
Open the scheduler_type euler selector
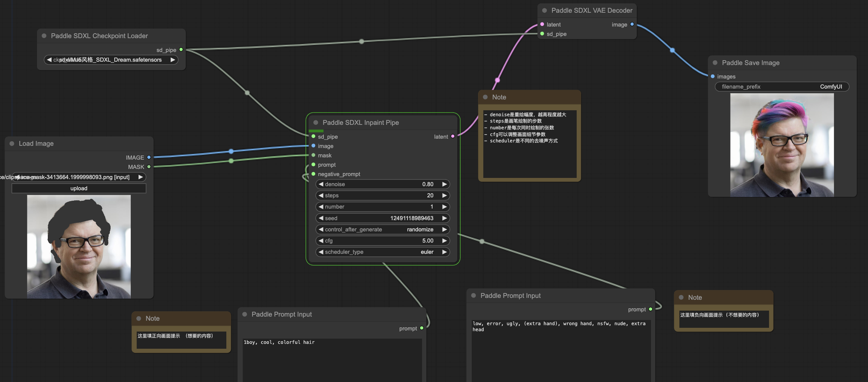point(382,252)
